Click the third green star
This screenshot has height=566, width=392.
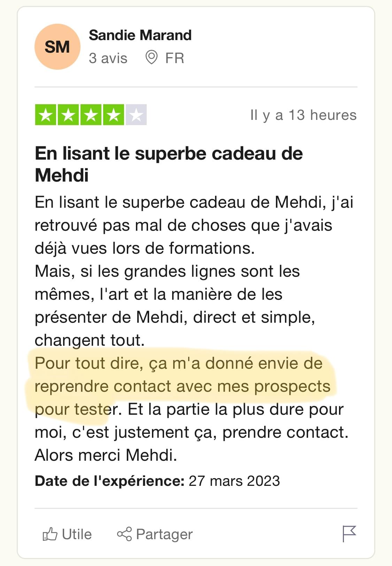tap(91, 115)
